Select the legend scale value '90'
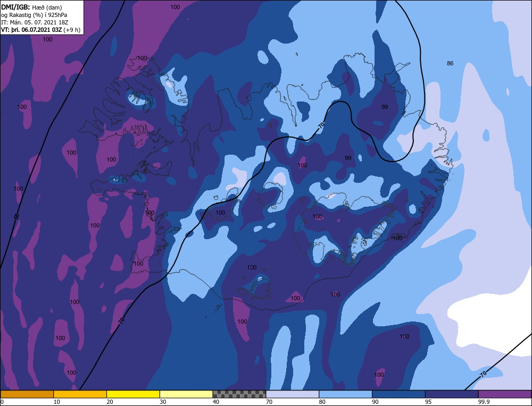Viewport: 532px width, 406px height. coord(375,402)
